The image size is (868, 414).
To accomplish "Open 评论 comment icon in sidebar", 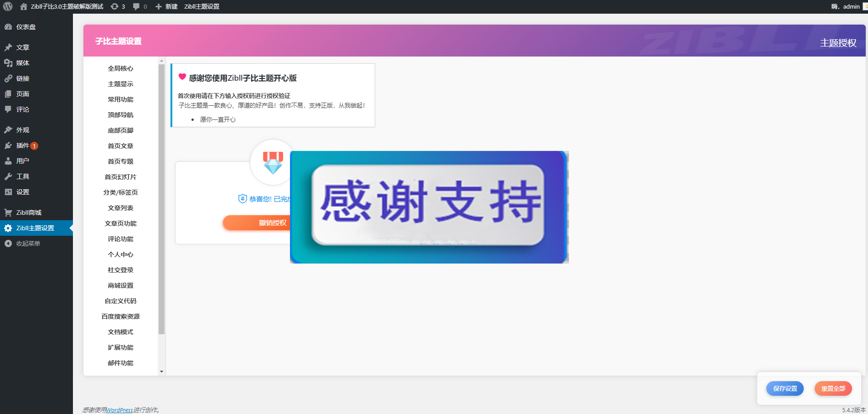I will [8, 109].
